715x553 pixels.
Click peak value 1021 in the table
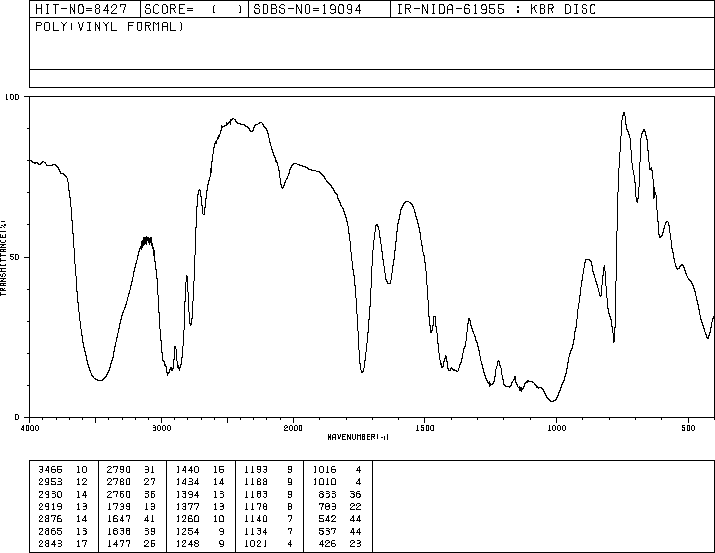click(256, 544)
